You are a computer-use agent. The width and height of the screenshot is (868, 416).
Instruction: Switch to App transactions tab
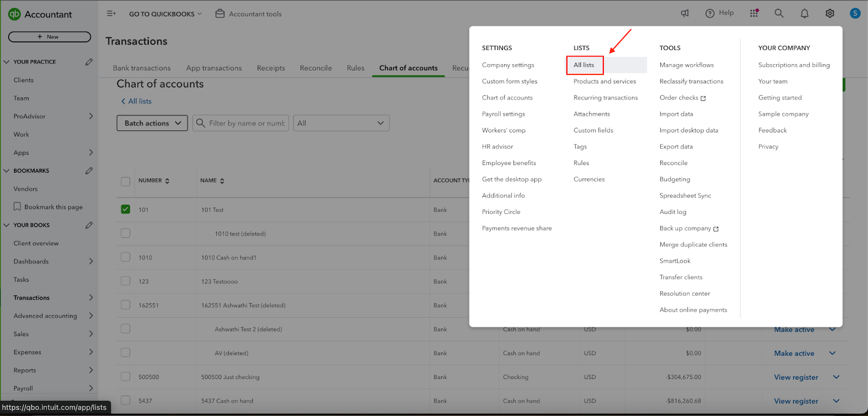pos(214,68)
